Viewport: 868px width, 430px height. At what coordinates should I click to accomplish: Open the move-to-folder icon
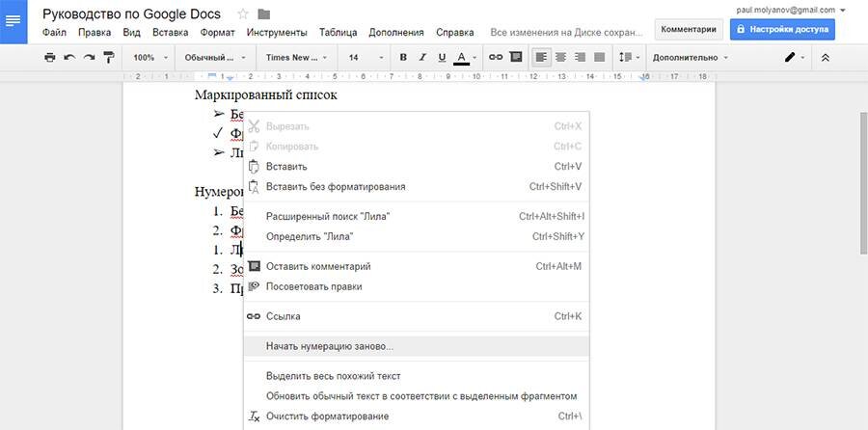tap(264, 13)
